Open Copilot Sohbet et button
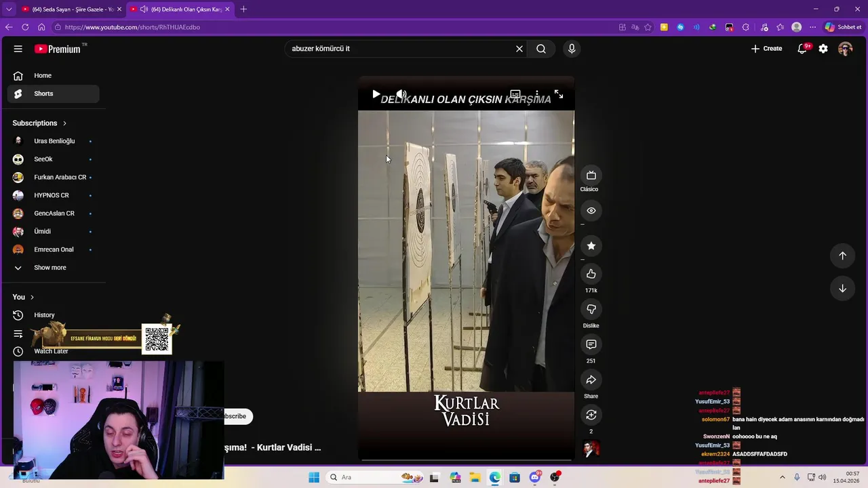868x488 pixels. pyautogui.click(x=843, y=27)
